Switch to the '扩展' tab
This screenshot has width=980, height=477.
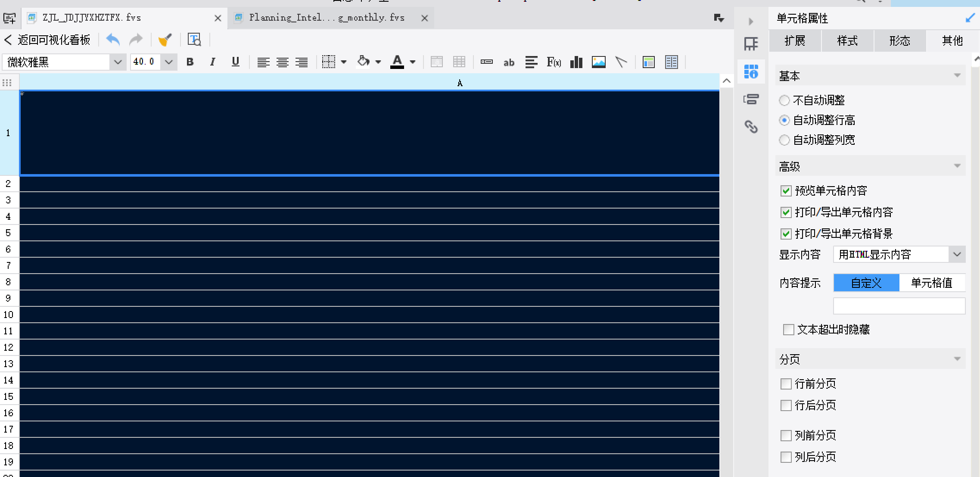(795, 41)
